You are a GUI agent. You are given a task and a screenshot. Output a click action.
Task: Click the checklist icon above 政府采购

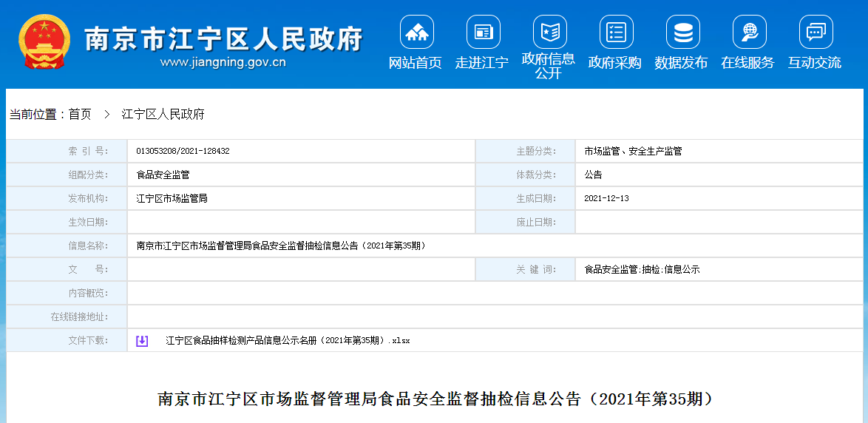pyautogui.click(x=616, y=32)
